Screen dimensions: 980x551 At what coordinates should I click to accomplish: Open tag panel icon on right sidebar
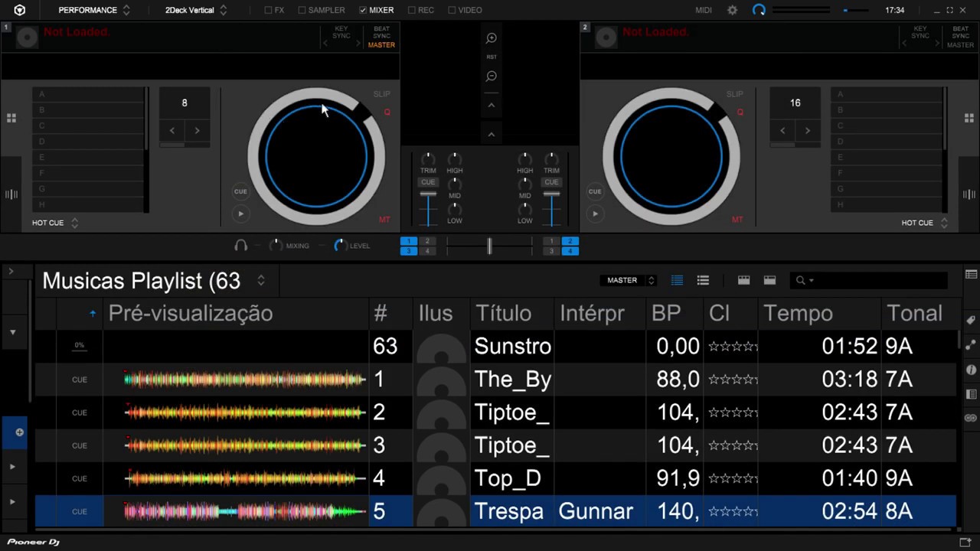click(x=971, y=320)
